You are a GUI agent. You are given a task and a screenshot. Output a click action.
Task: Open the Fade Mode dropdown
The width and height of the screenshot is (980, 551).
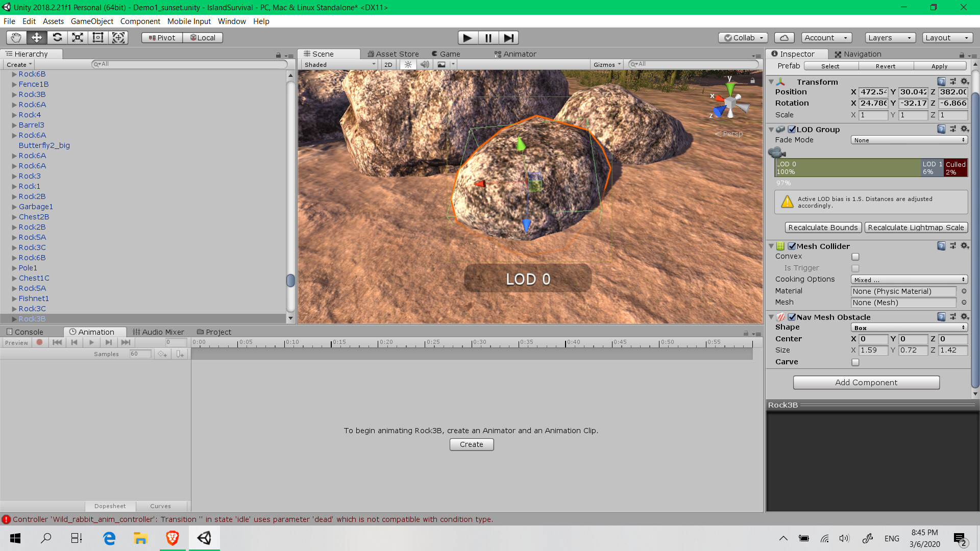pyautogui.click(x=909, y=140)
